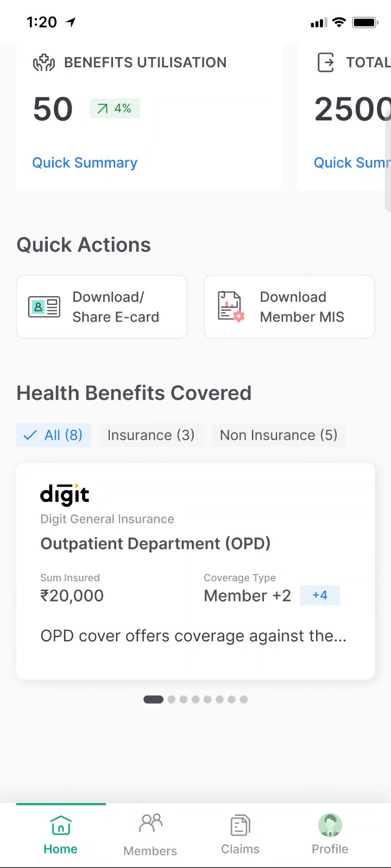Tap the Member MIS document icon
This screenshot has width=391, height=868.
pyautogui.click(x=231, y=307)
